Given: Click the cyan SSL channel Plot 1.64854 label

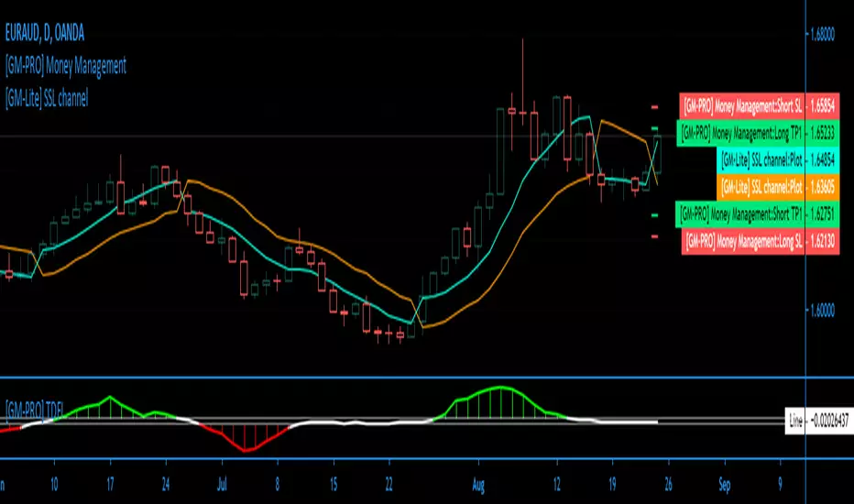Looking at the screenshot, I should 778,160.
